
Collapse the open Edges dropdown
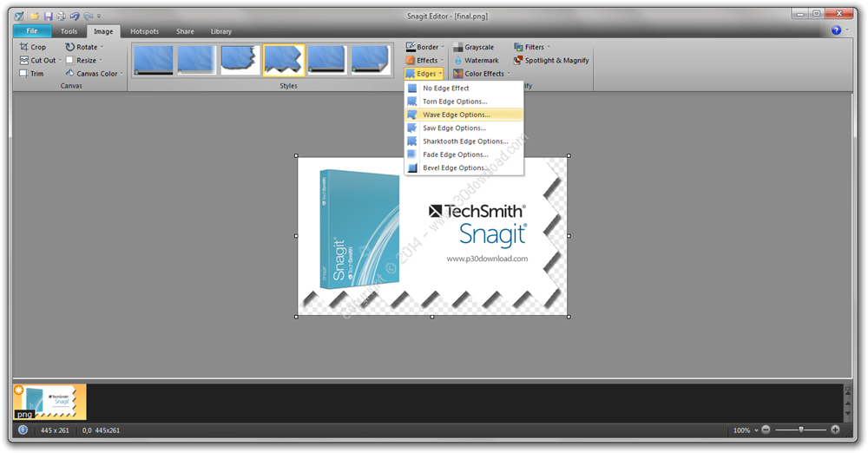424,74
